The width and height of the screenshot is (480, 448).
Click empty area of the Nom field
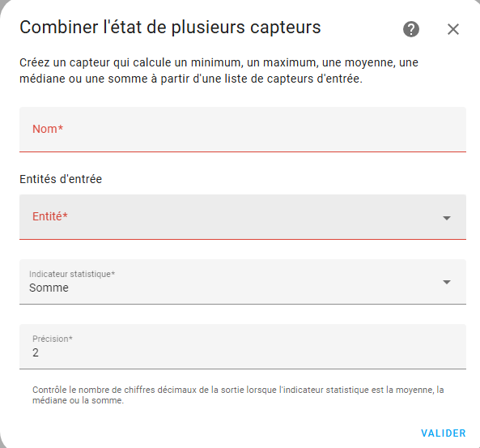(x=263, y=130)
